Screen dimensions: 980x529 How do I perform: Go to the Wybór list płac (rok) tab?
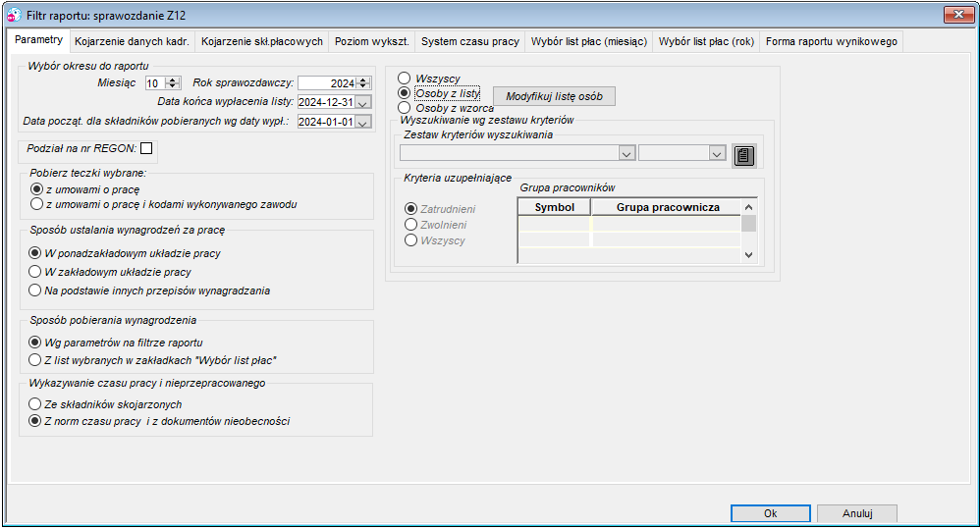click(x=706, y=41)
